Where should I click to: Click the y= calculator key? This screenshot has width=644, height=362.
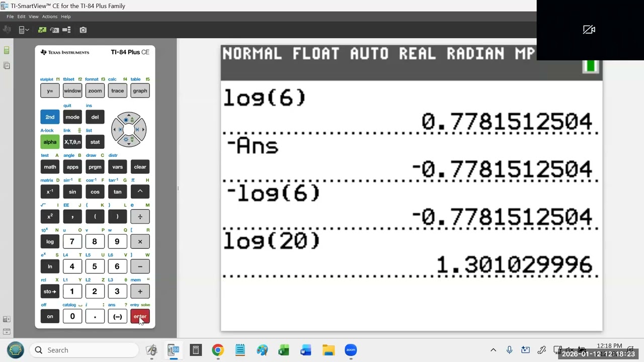click(x=50, y=91)
